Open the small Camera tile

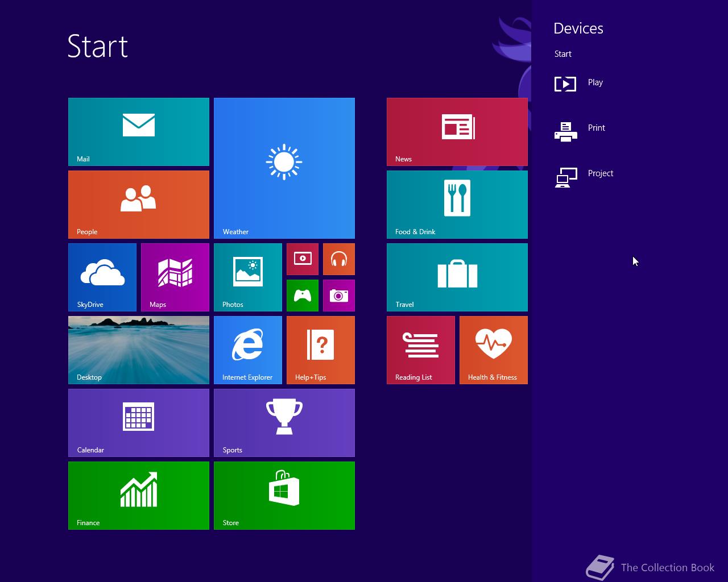click(x=339, y=296)
